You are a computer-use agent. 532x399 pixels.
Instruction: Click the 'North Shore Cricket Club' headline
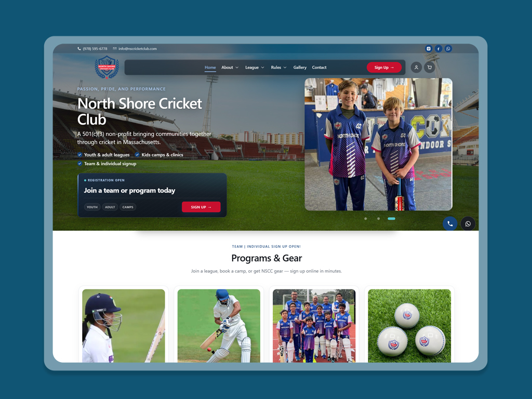(140, 111)
